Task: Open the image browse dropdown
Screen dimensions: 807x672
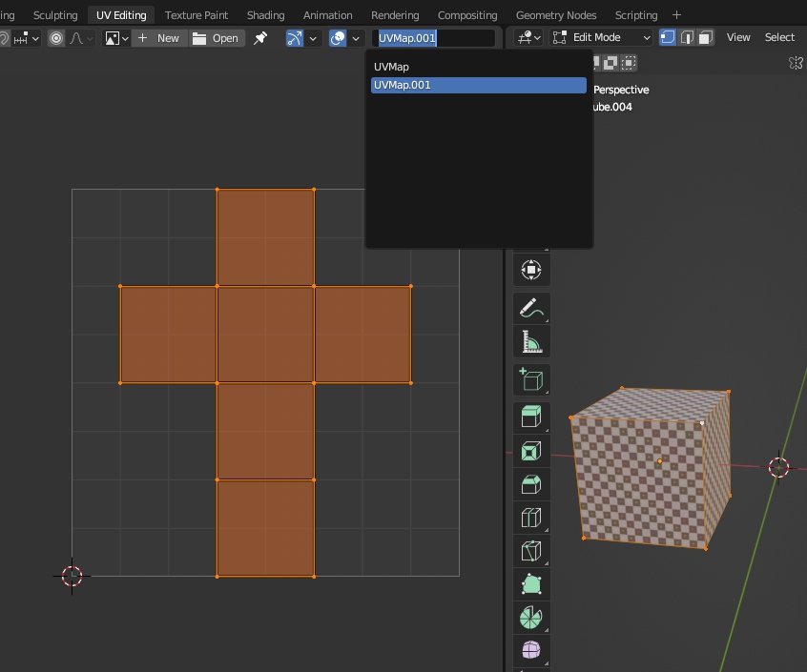Action: 116,38
